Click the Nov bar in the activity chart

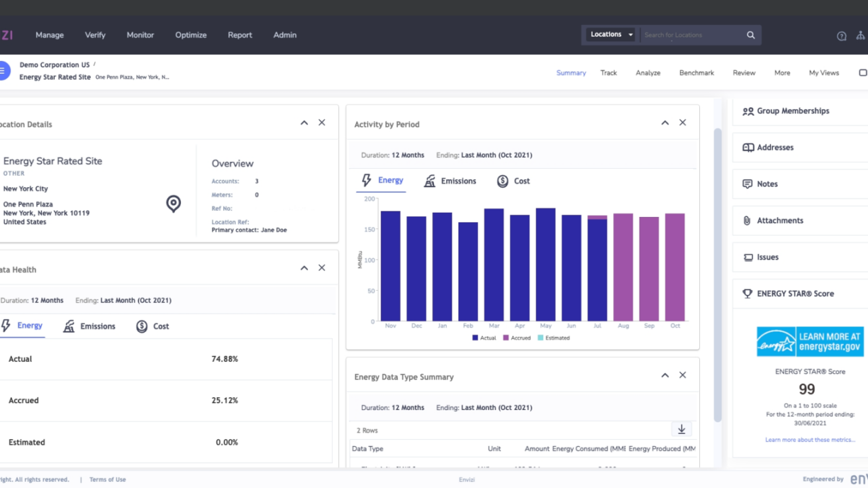[391, 266]
